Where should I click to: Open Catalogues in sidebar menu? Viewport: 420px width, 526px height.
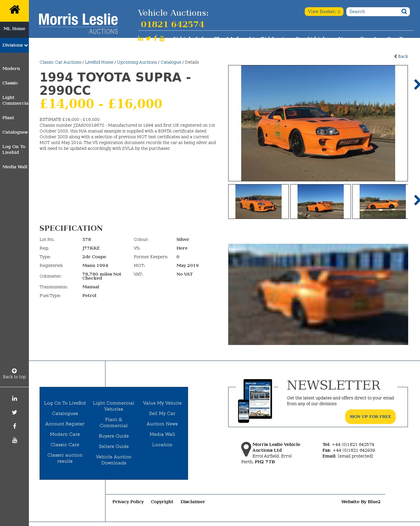click(15, 132)
